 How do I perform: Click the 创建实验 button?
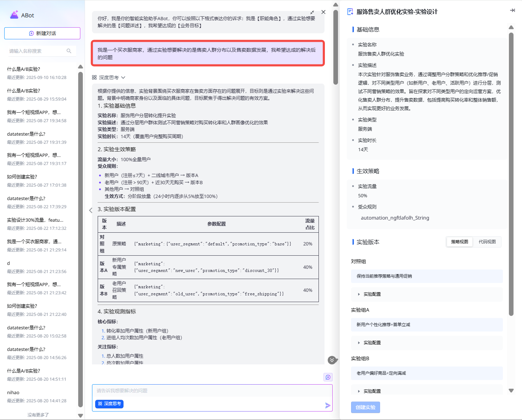(366, 407)
